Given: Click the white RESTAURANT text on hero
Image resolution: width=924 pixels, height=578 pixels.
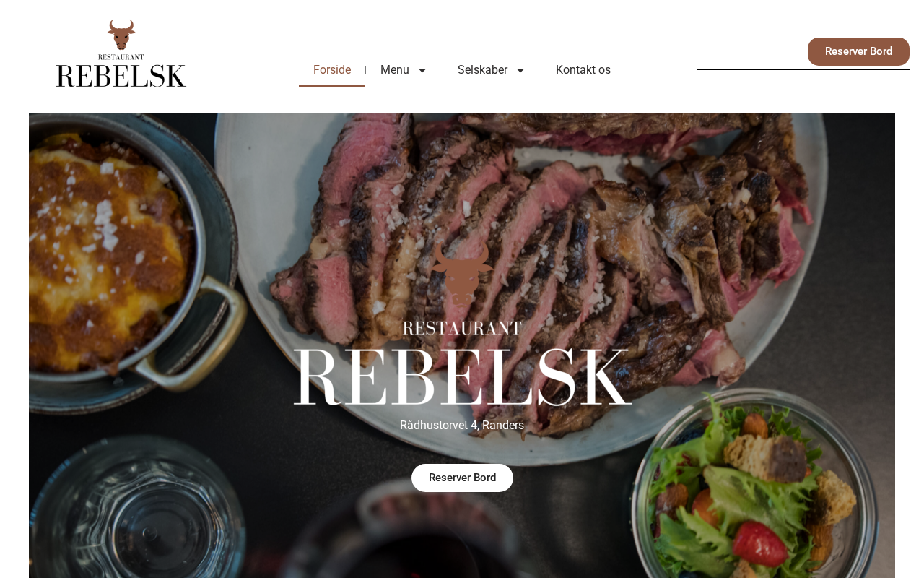Looking at the screenshot, I should (462, 329).
